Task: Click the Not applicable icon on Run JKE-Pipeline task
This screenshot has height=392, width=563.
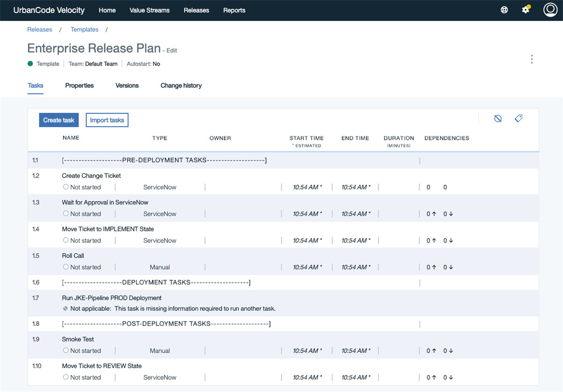Action: tap(65, 309)
